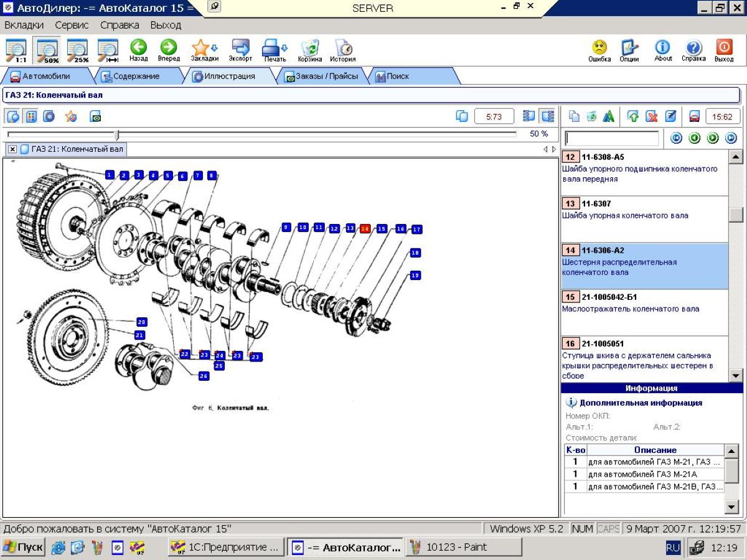Select row 'для автомобилей ГАЗ М-21А'
This screenshot has width=747, height=560.
coord(644,474)
